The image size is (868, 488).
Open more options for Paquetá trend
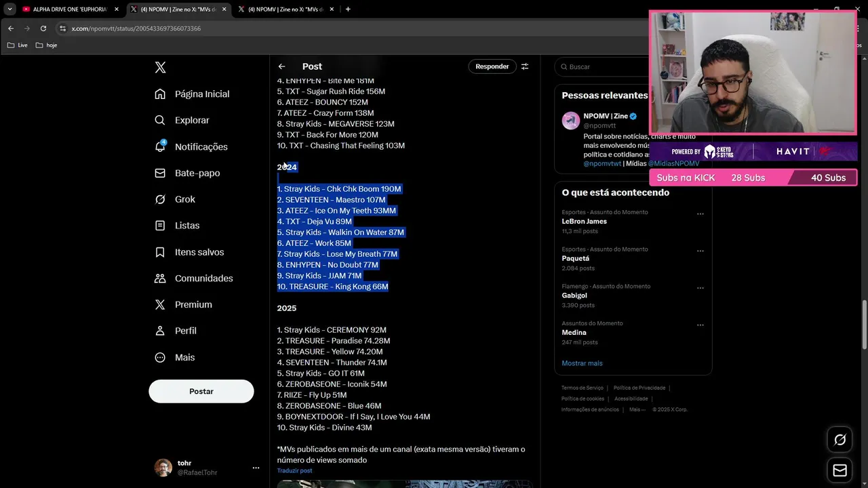[701, 251]
